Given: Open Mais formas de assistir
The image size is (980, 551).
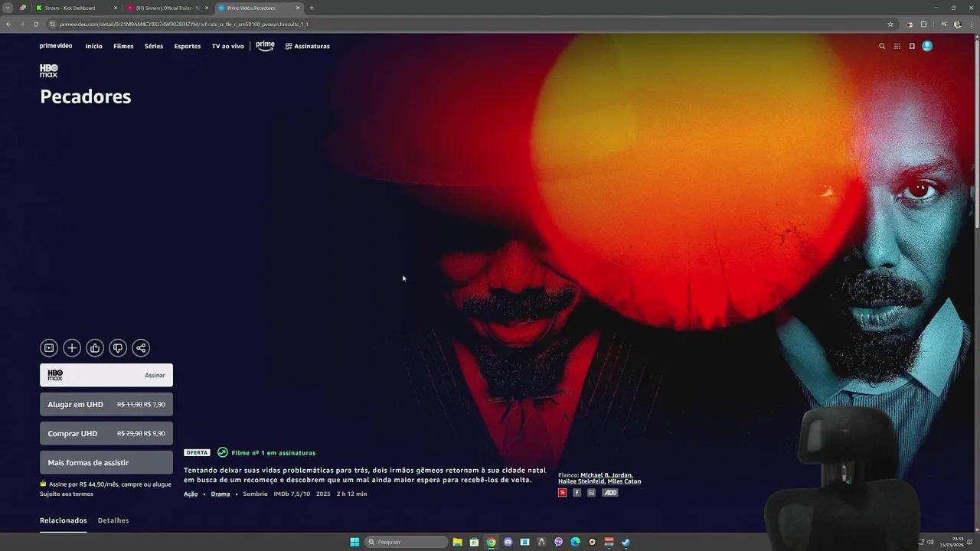Looking at the screenshot, I should point(106,462).
